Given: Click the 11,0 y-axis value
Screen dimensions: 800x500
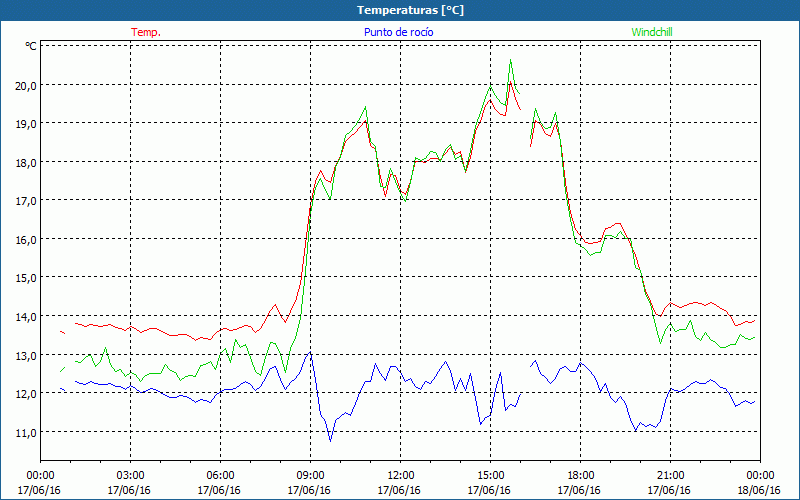Looking at the screenshot, I should 26,433.
